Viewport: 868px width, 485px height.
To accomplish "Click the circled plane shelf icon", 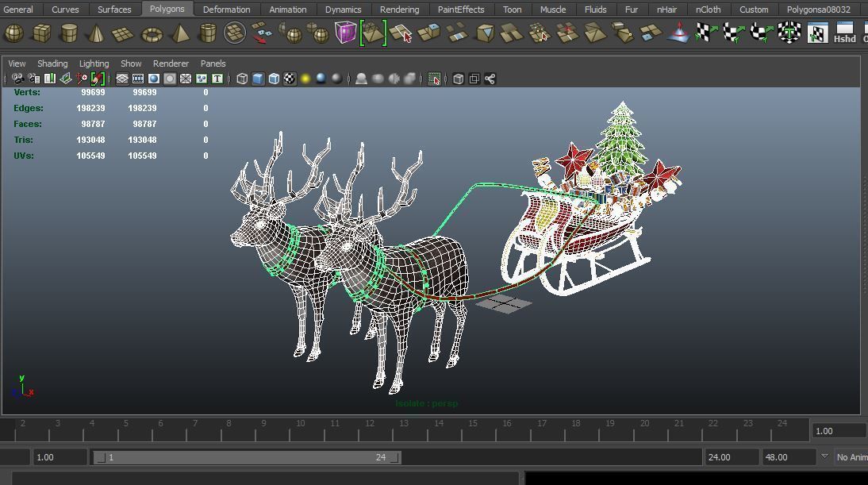I will [x=235, y=33].
